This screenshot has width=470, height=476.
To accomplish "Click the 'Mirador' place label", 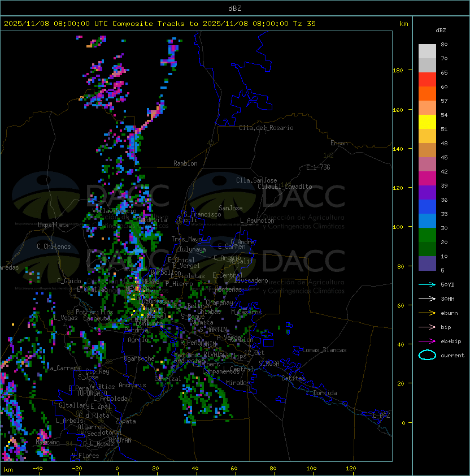I will click(238, 383).
